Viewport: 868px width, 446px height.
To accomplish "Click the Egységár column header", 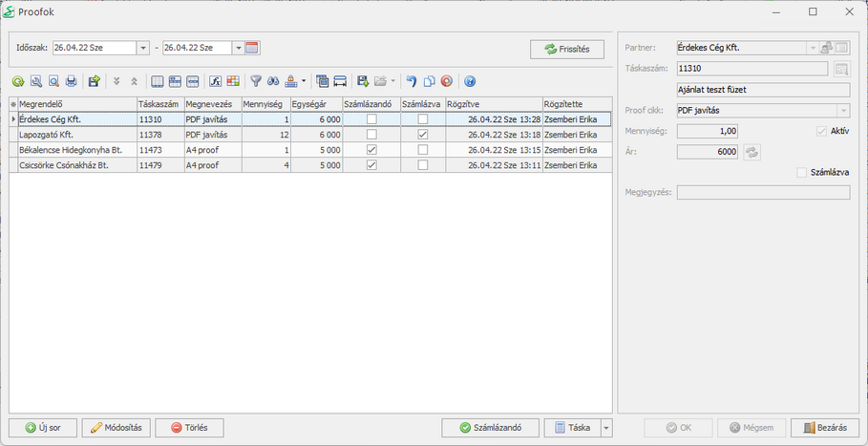I will point(315,104).
